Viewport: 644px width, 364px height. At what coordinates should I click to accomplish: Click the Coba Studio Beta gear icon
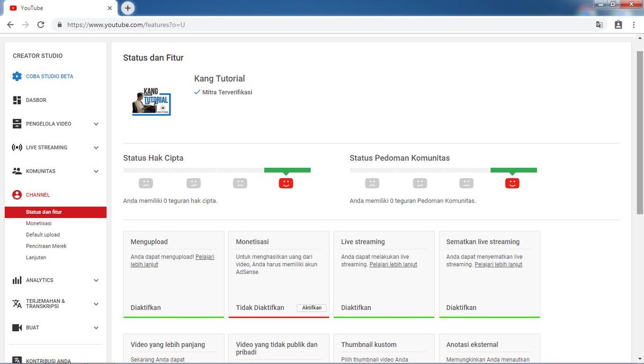(17, 76)
